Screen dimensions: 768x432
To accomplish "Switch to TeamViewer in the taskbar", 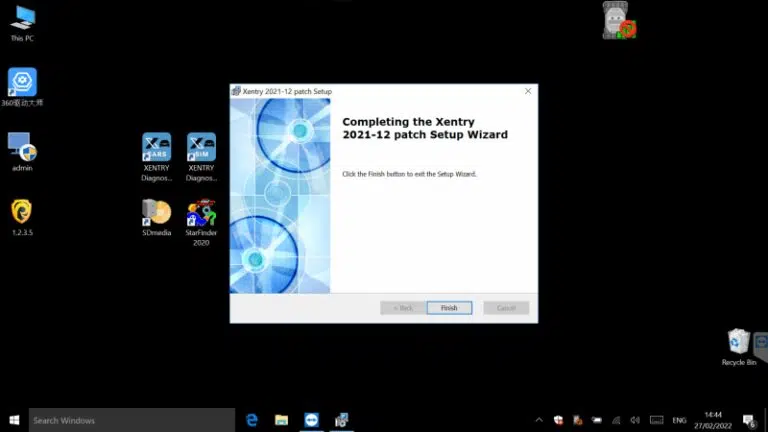I will click(311, 420).
